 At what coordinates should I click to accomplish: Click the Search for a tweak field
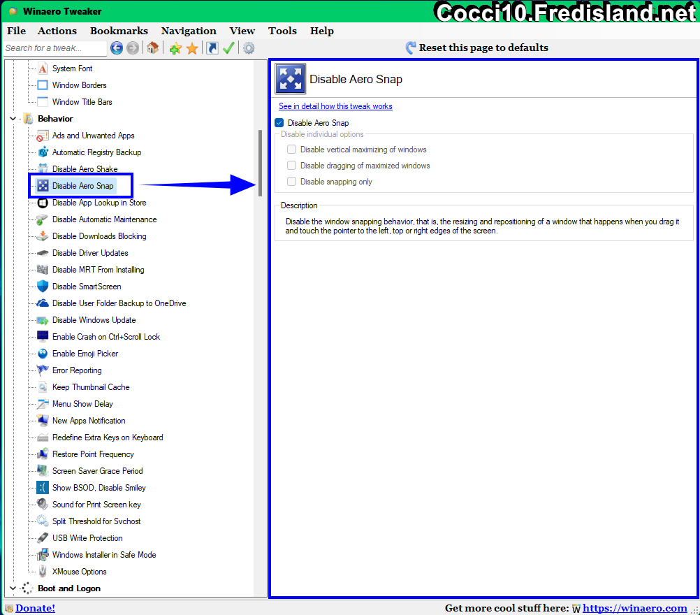(x=55, y=48)
